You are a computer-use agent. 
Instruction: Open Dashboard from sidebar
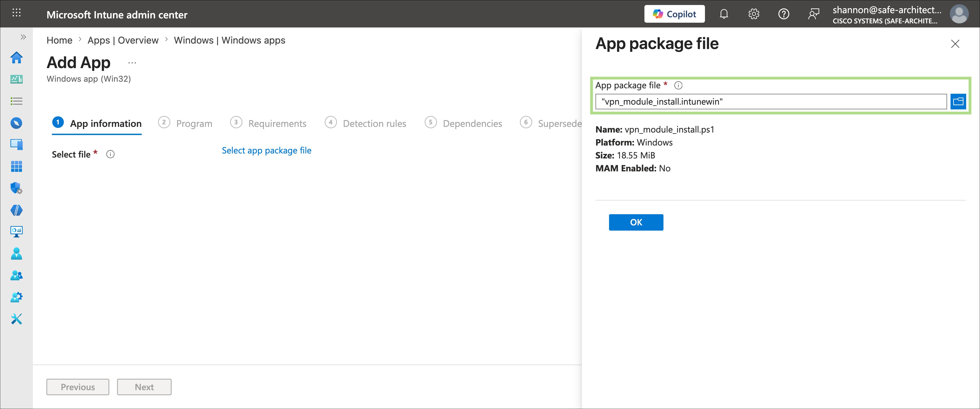[16, 79]
